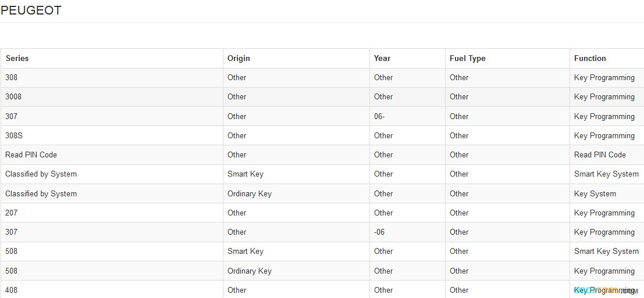Click the Function column header
Viewport: 644px width, 298px height.
click(x=590, y=58)
